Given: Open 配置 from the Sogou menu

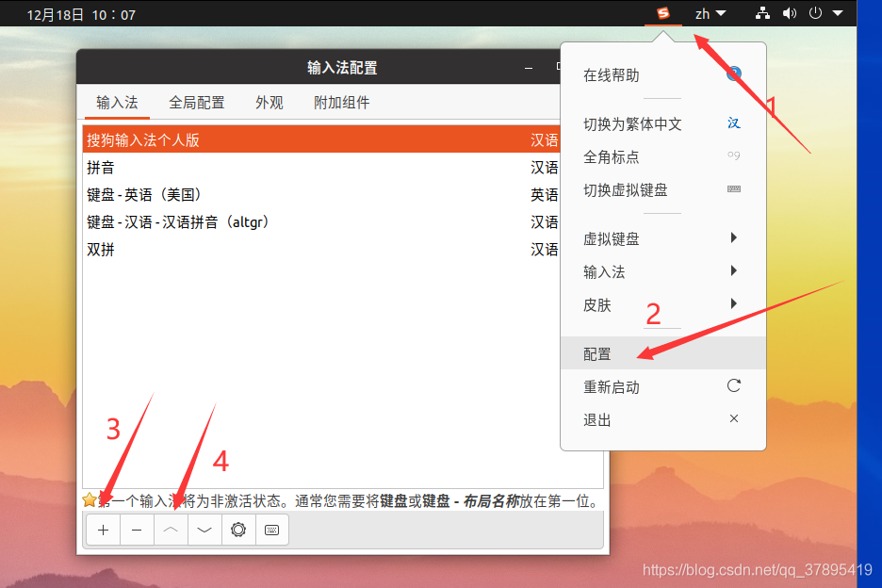Looking at the screenshot, I should pos(663,353).
